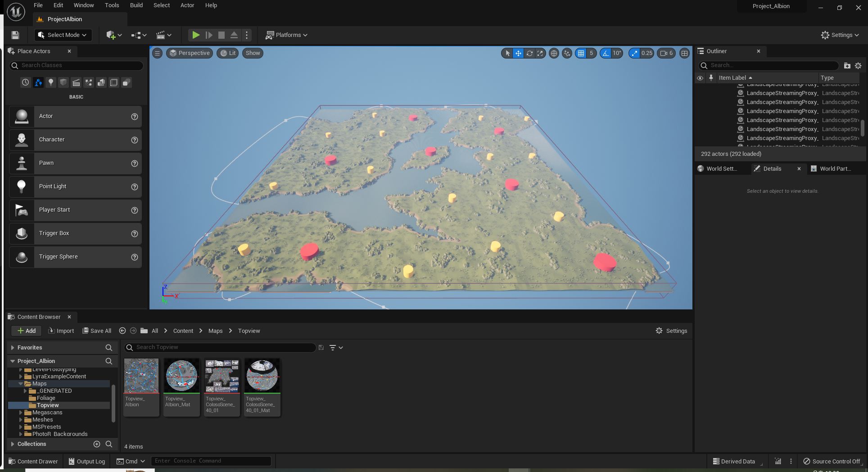Open the Platforms dropdown

click(287, 35)
